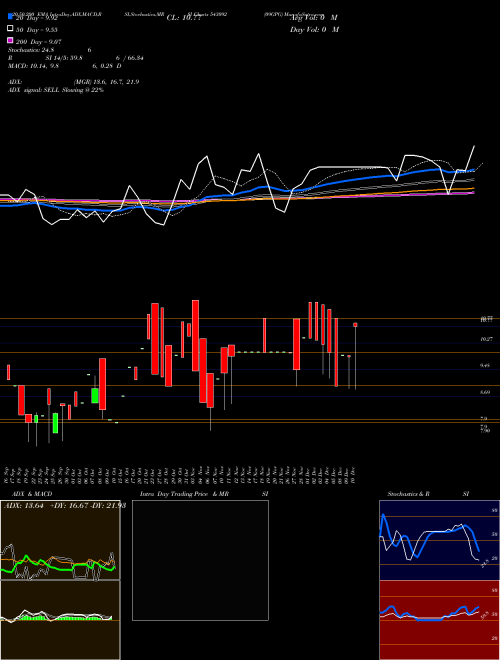The height and width of the screenshot is (660, 500).
Task: Click 'ADX: 13.64 +DY: 16.67 -DY: 21.93' readout
Action: pyautogui.click(x=64, y=506)
